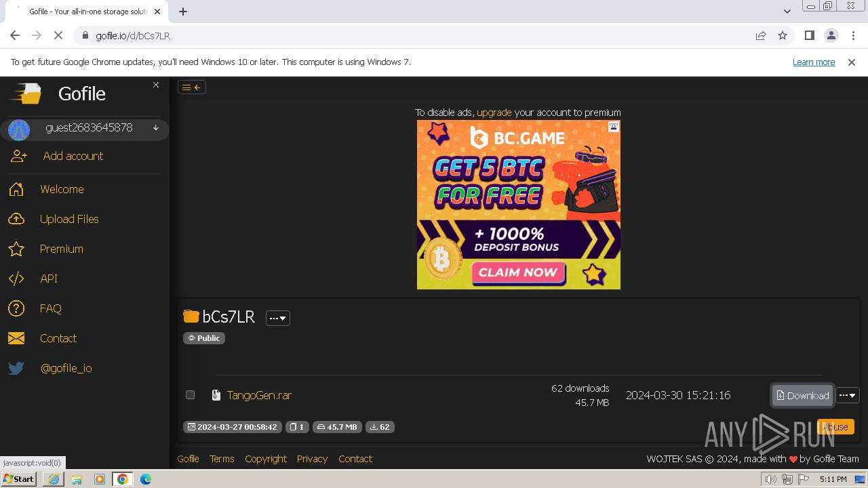Screen dimensions: 868x488
Task: Open Microsoft Edge from the taskbar
Action: pos(146,479)
